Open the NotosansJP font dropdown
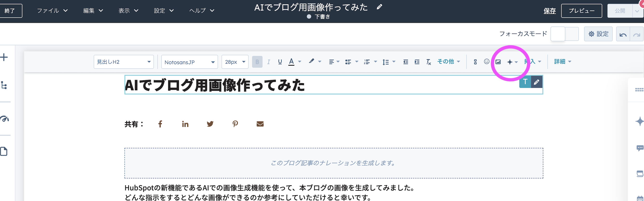Screen dimensions: 644x201 pyautogui.click(x=190, y=62)
